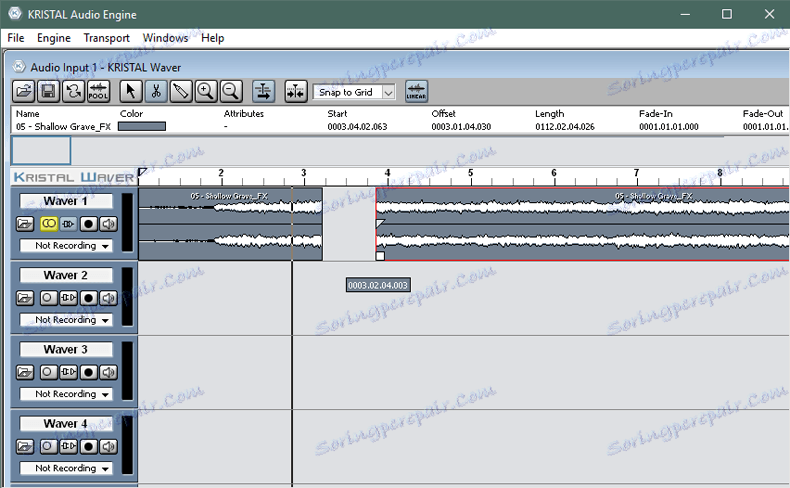Toggle Waver 2 routing plug button

(69, 298)
